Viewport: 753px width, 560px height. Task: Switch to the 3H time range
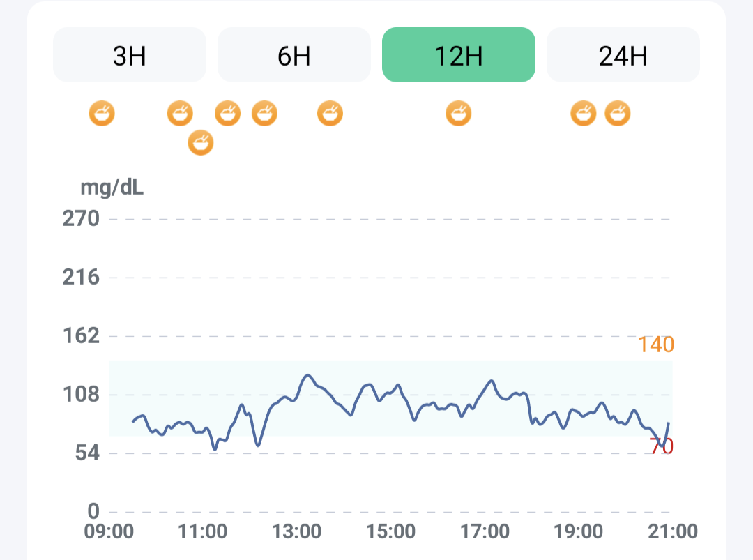click(x=130, y=55)
